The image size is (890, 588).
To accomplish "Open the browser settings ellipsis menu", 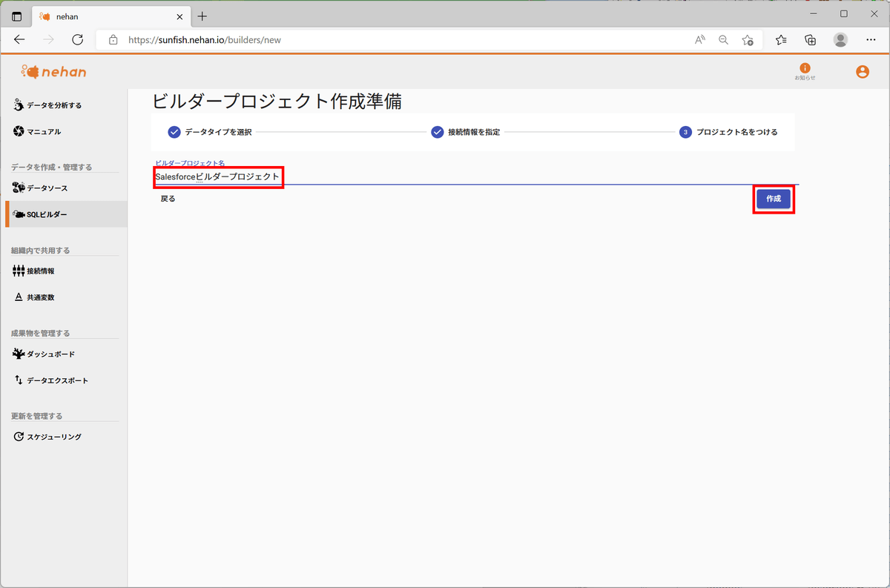I will (x=870, y=40).
